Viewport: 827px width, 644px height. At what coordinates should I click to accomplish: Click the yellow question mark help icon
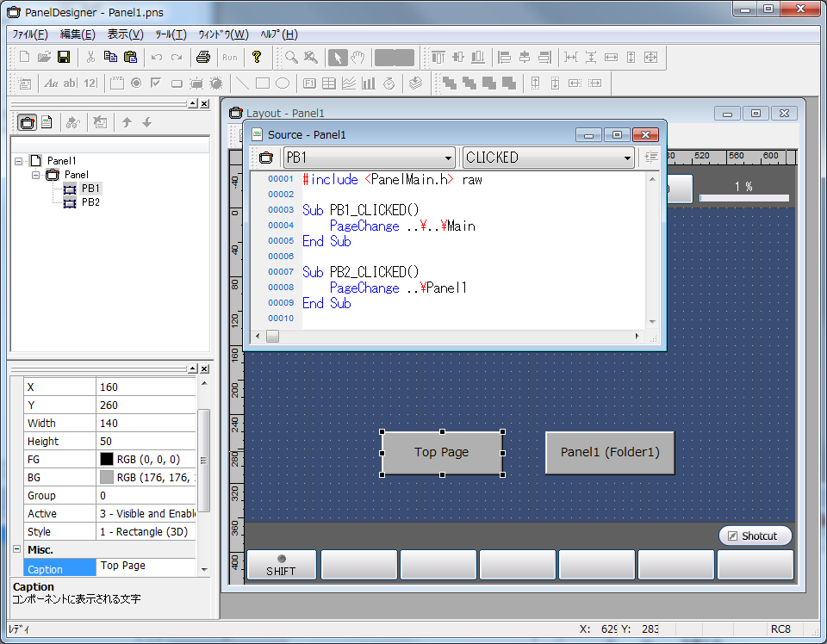click(x=256, y=58)
